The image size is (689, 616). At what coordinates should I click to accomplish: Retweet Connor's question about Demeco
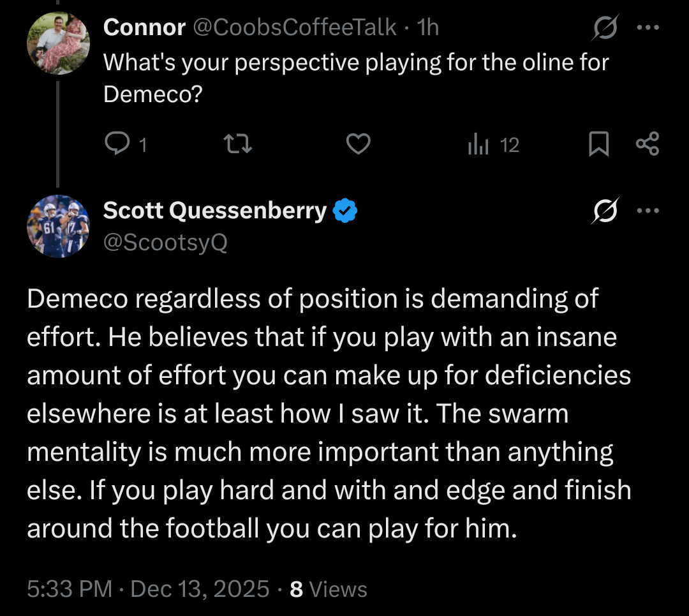coord(237,144)
